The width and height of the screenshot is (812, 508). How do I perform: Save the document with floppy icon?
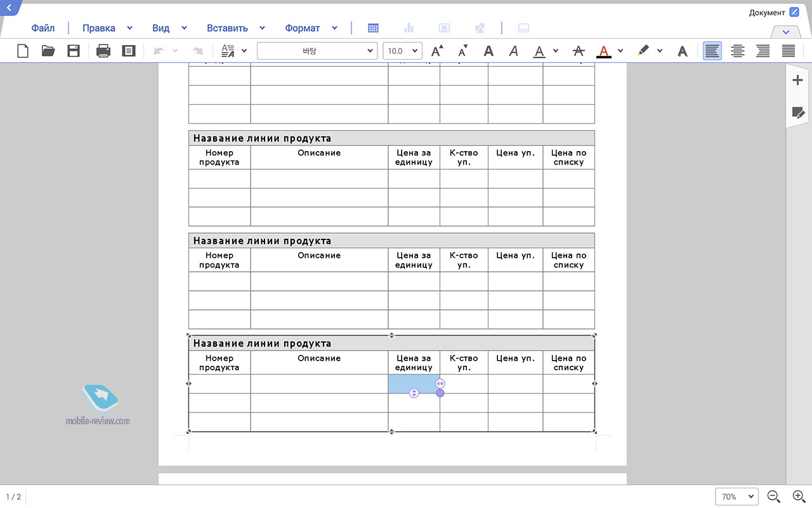(74, 51)
